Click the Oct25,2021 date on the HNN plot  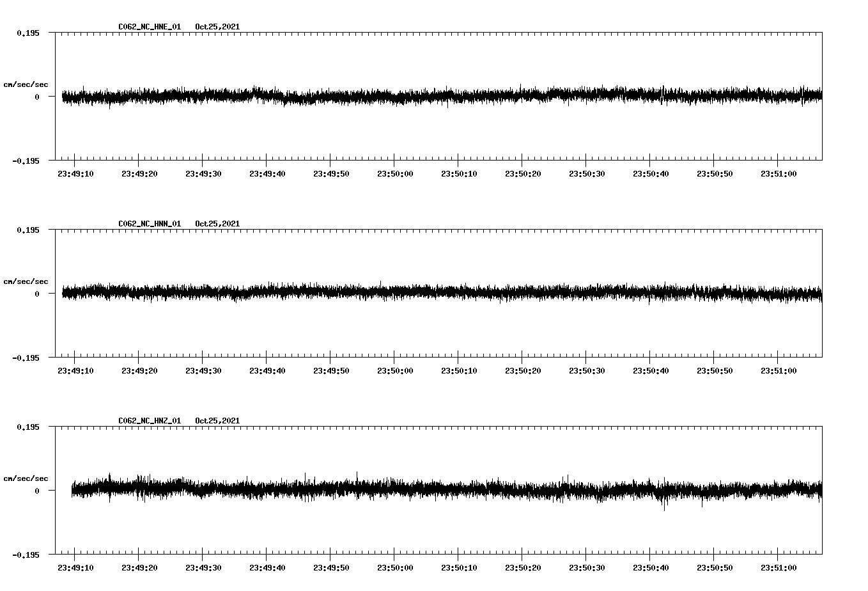(x=217, y=224)
